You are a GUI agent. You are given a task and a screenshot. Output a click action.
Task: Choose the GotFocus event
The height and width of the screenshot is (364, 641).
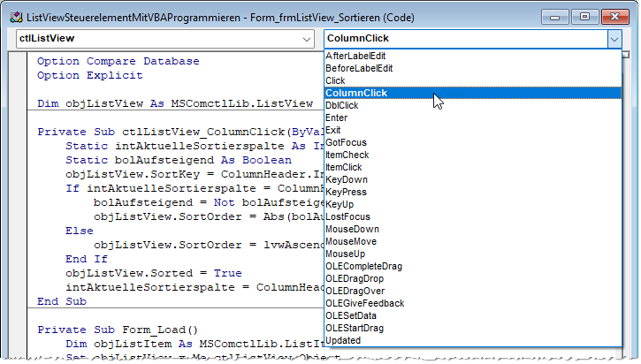click(x=346, y=142)
